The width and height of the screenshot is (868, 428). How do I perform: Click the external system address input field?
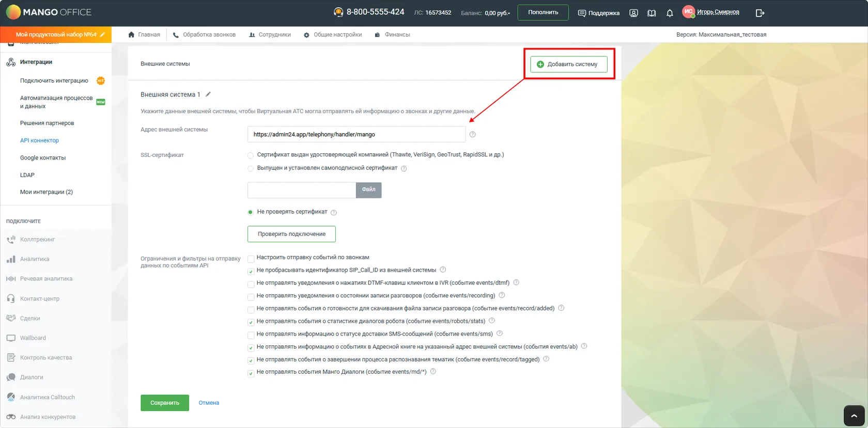coord(357,134)
